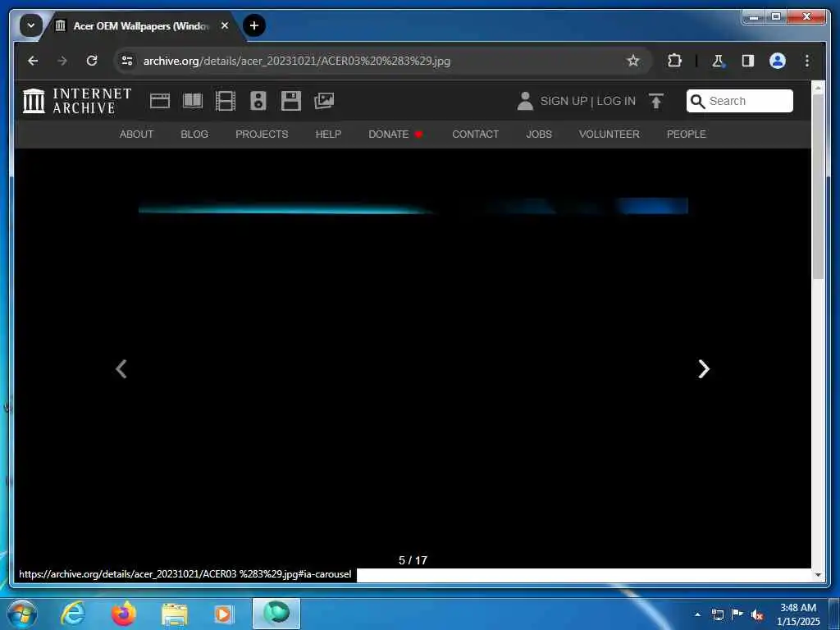Image resolution: width=840 pixels, height=630 pixels.
Task: Select the Acer OEM Wallpapers tab
Action: coord(140,25)
